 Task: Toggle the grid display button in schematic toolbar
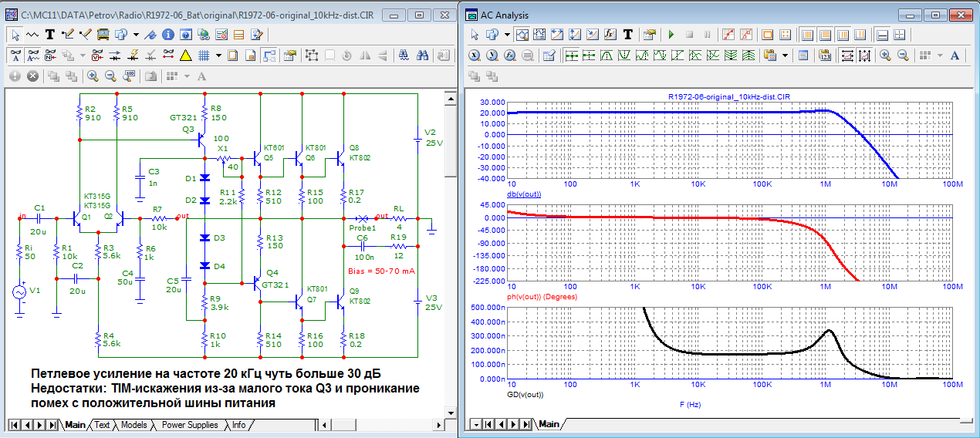(204, 56)
